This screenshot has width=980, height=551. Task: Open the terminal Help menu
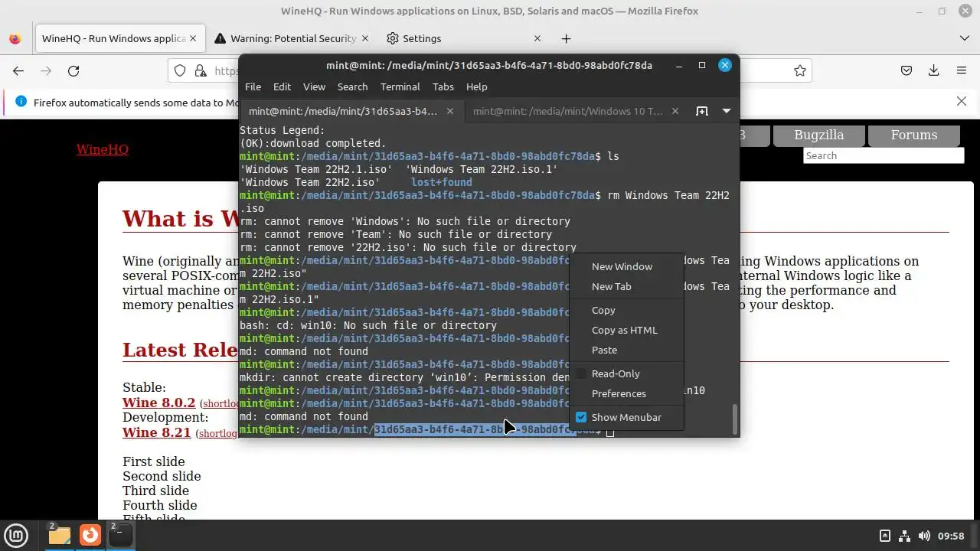(x=476, y=86)
